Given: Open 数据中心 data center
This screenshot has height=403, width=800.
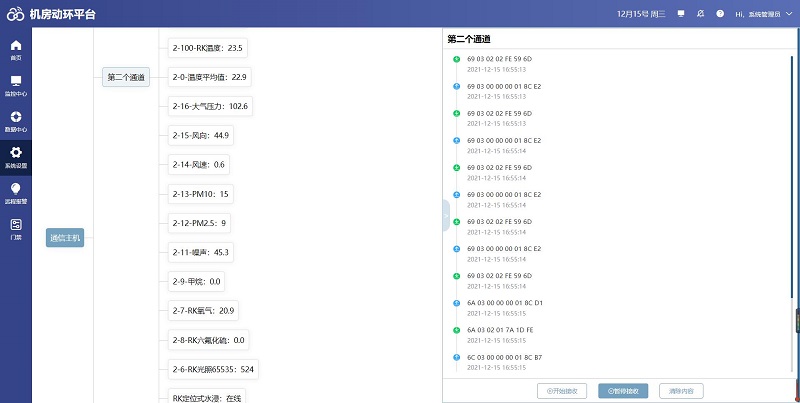Looking at the screenshot, I should pyautogui.click(x=15, y=122).
